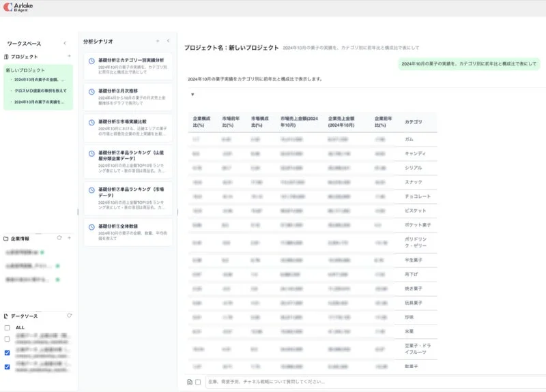Collapse the 分析シナリオ panel
Viewport: 546px width, 392px height.
point(169,41)
